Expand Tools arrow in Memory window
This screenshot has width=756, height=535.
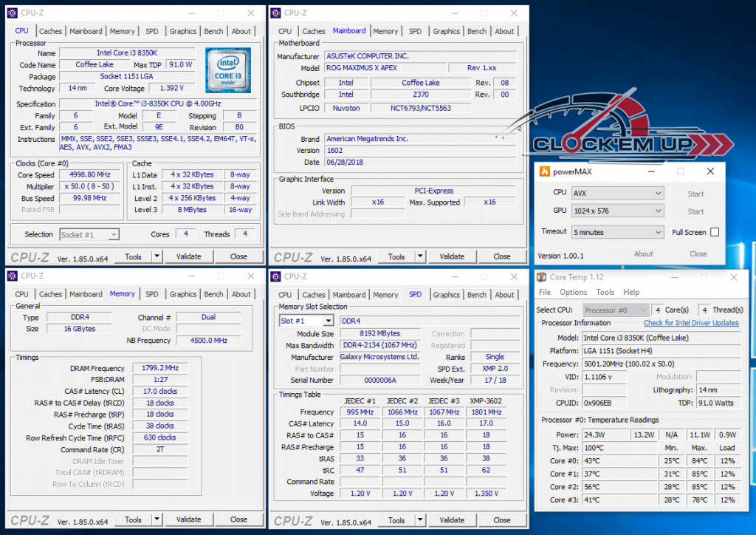tap(157, 519)
